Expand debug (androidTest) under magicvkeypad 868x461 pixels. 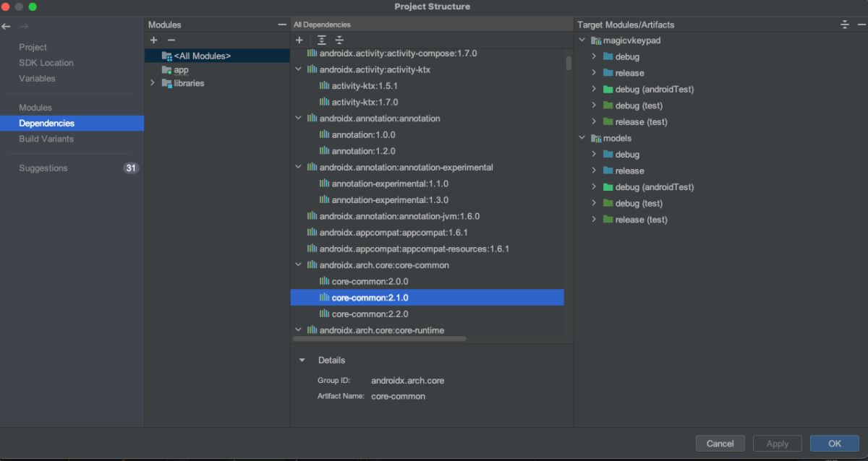click(x=594, y=90)
